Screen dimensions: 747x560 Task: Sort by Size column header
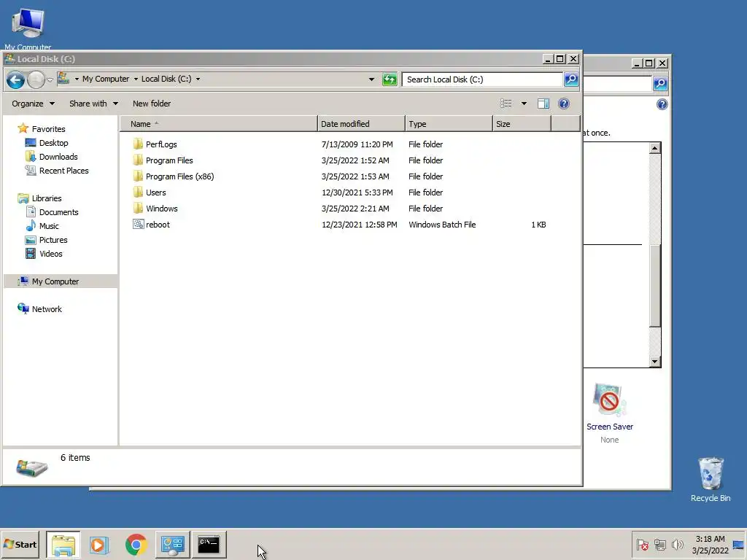522,124
